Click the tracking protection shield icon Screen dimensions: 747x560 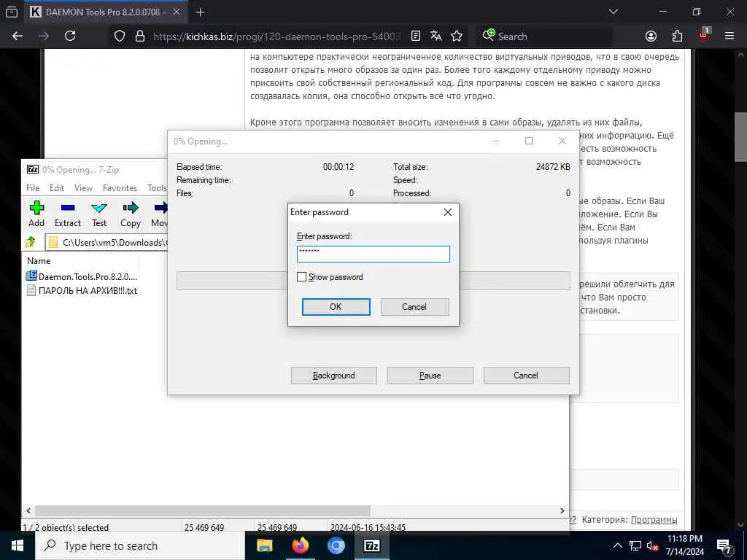pyautogui.click(x=120, y=36)
